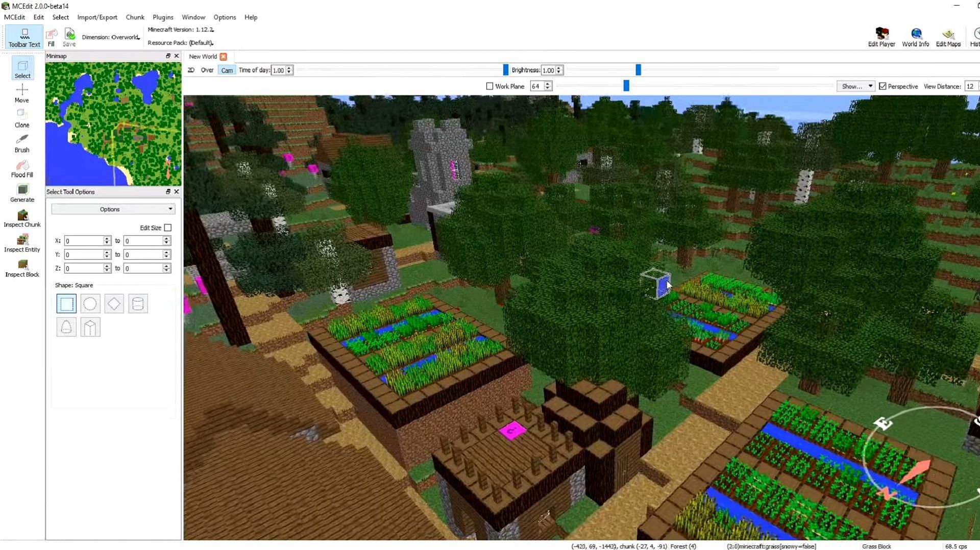Screen dimensions: 980x550
Task: Choose the Inspect Chunk tool
Action: 22,218
